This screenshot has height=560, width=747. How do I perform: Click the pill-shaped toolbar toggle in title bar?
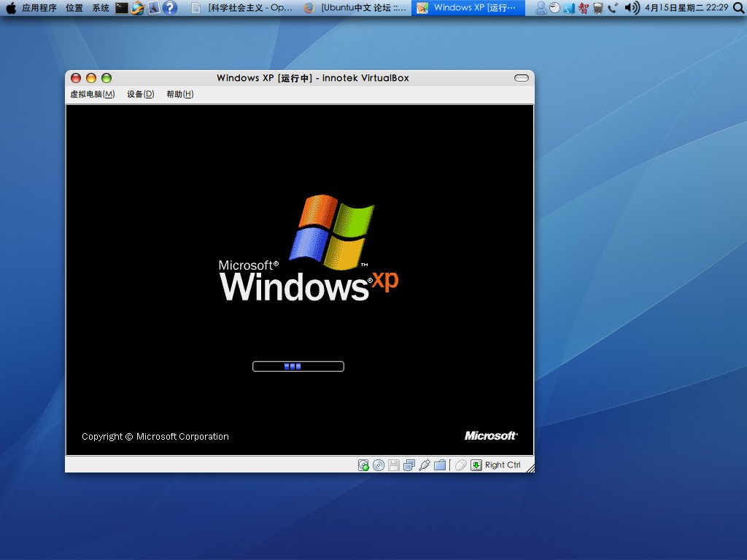tap(521, 78)
